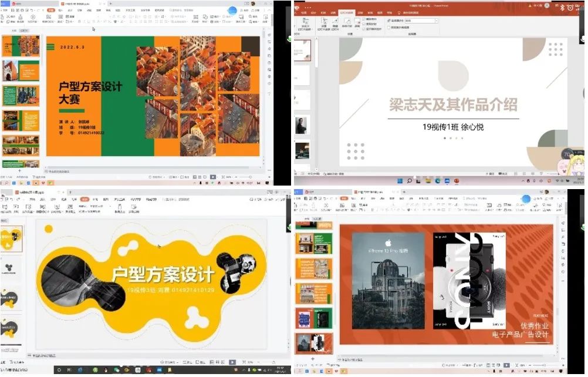588x377 pixels.
Task: Click the PowerPoint icon in Windows 11 taskbar
Action: click(457, 181)
